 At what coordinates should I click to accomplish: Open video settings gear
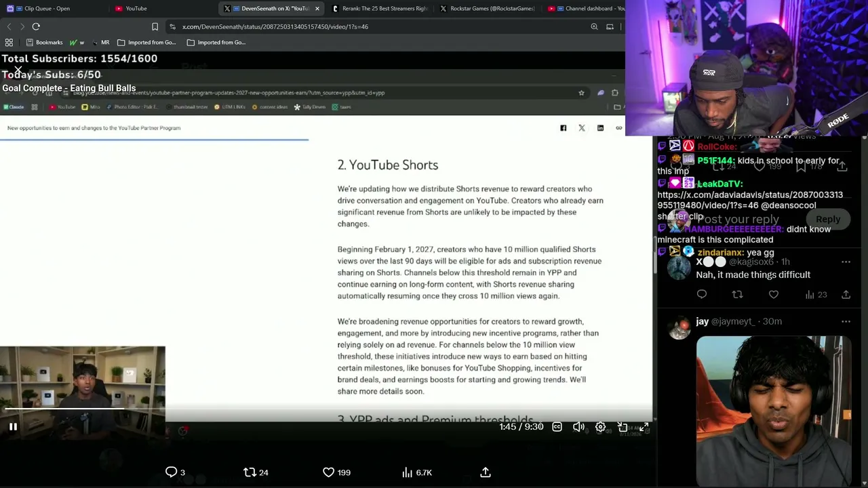click(600, 427)
